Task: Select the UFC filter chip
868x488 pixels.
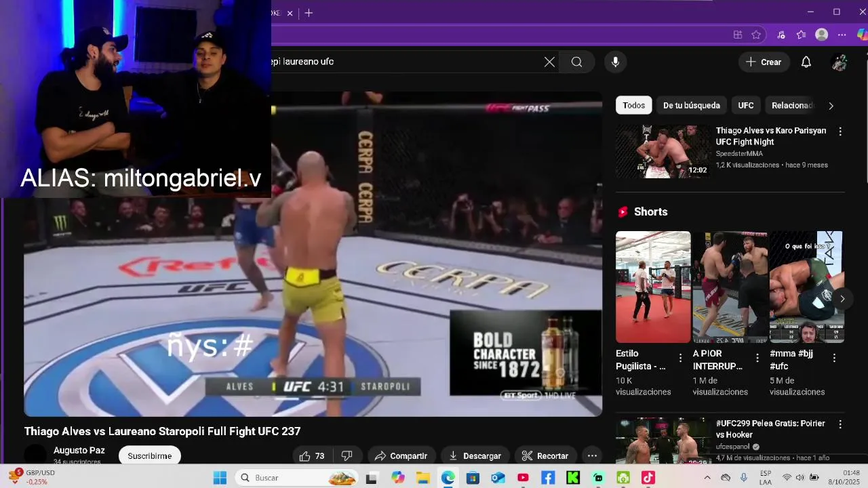Action: pyautogui.click(x=746, y=105)
